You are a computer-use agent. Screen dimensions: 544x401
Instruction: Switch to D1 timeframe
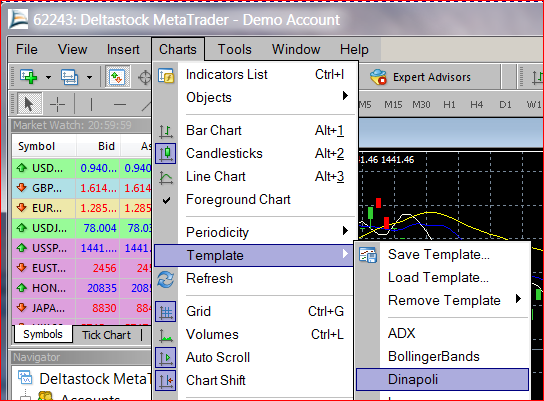(505, 104)
